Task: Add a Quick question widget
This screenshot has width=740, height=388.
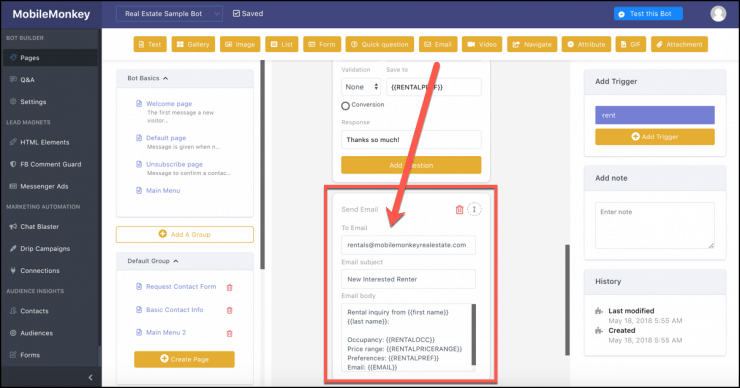Action: point(380,44)
